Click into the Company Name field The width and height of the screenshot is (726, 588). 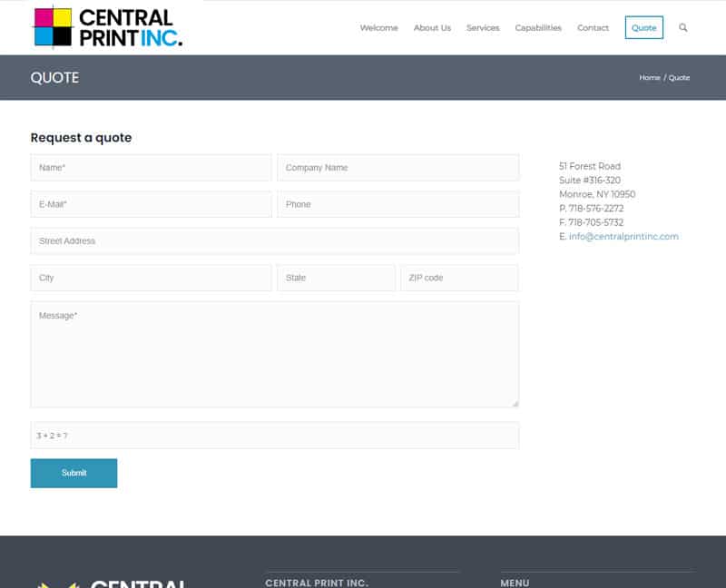point(397,168)
